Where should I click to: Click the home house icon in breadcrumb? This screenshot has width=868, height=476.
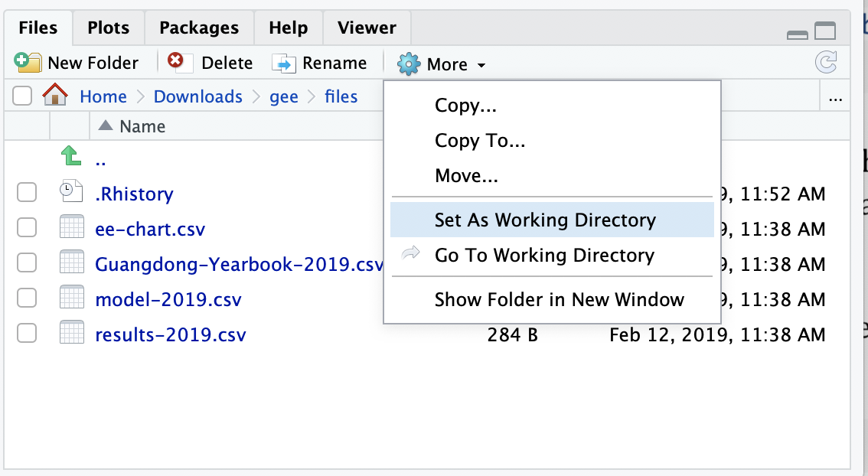click(x=55, y=95)
